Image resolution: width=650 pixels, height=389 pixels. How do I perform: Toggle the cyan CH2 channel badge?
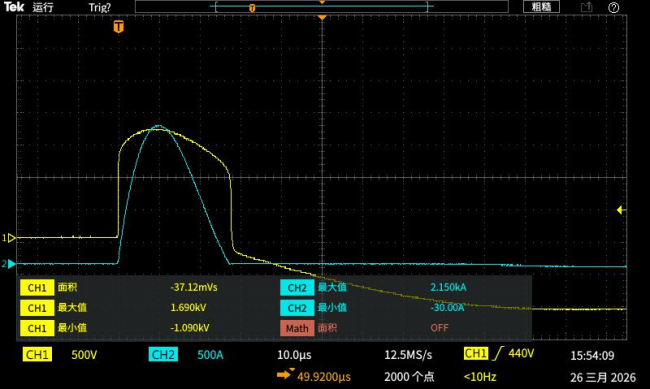tap(163, 355)
